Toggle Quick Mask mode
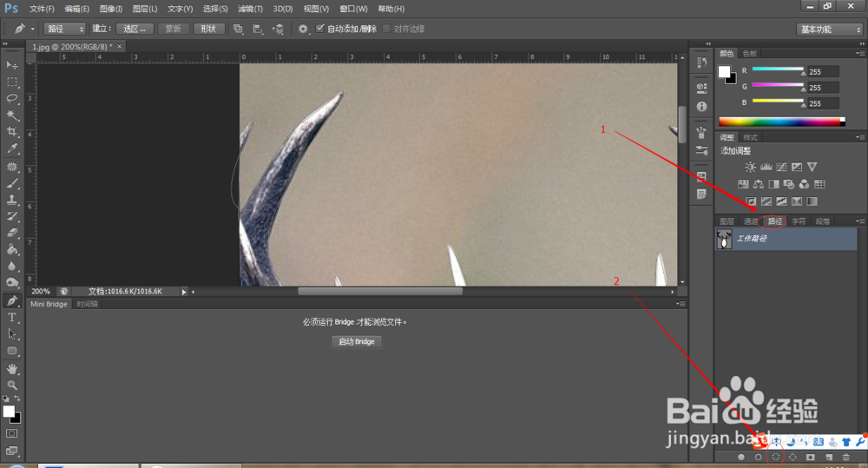The image size is (868, 468). click(11, 433)
